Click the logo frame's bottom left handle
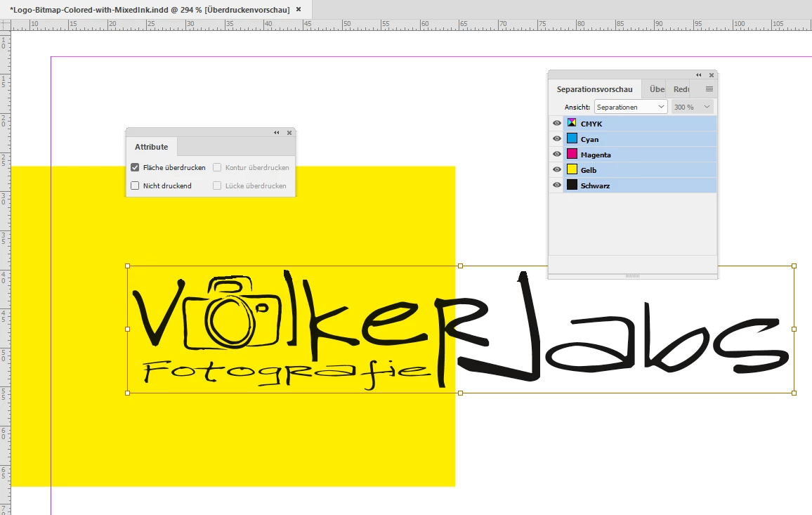The image size is (812, 515). pos(128,393)
